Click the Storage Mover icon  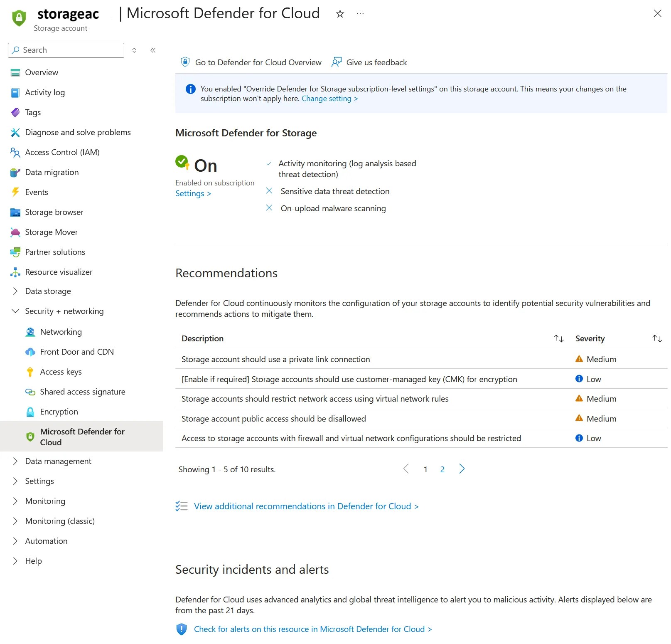click(15, 232)
